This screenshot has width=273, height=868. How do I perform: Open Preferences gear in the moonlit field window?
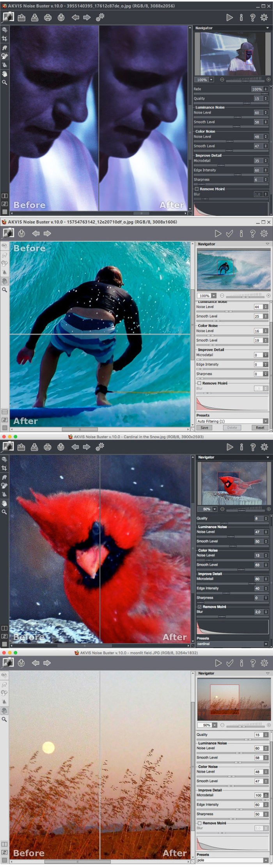pos(264,663)
